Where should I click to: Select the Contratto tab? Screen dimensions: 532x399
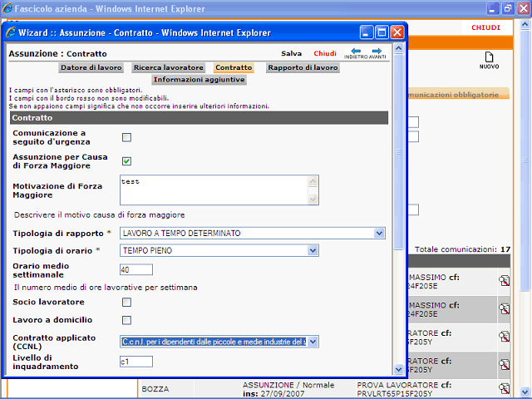coord(234,67)
